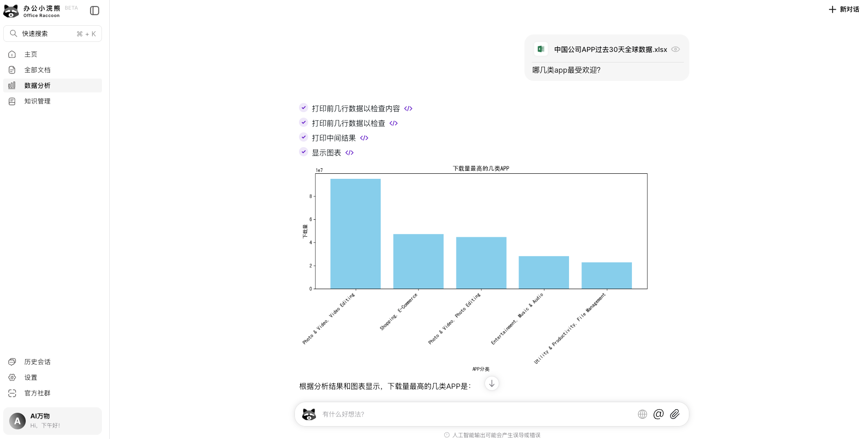Select 数据分析 data analysis
This screenshot has height=439, width=868.
tap(52, 86)
